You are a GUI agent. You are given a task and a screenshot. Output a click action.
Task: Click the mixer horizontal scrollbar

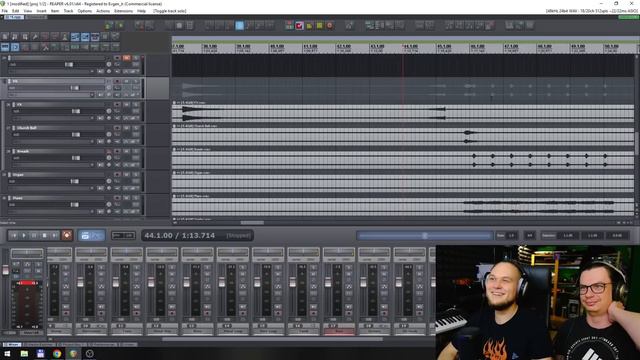tap(272, 339)
